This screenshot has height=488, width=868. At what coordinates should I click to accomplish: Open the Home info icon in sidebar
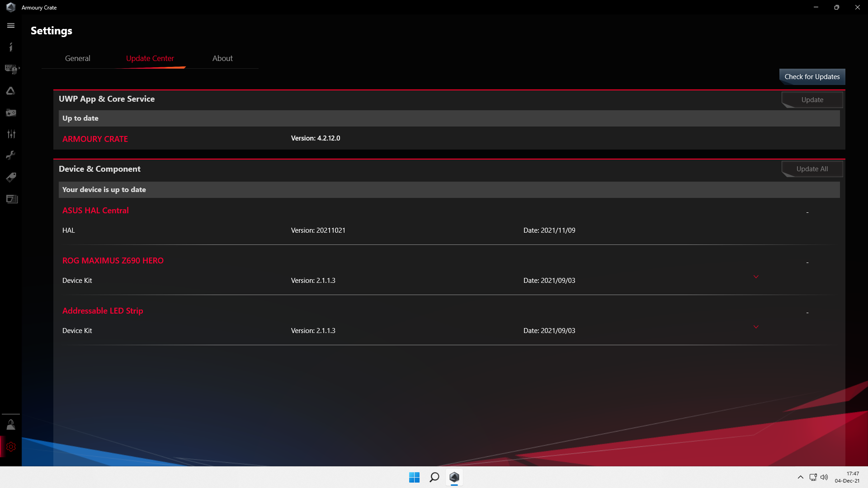pos(11,47)
